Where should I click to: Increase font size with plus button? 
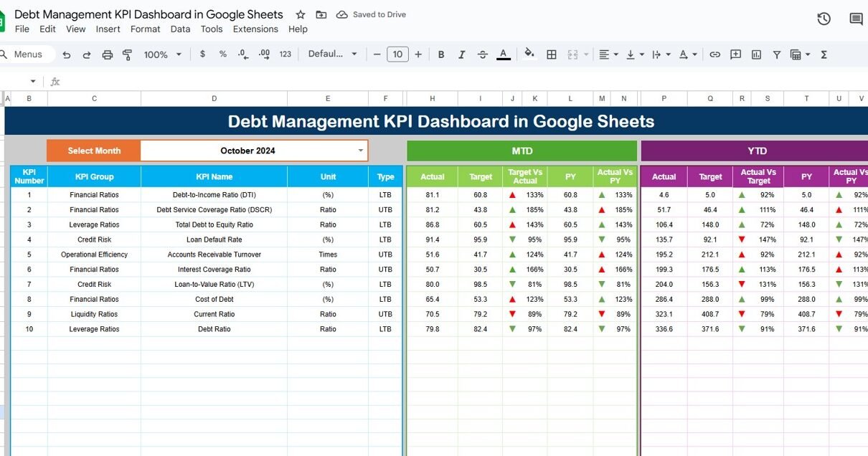pyautogui.click(x=418, y=54)
